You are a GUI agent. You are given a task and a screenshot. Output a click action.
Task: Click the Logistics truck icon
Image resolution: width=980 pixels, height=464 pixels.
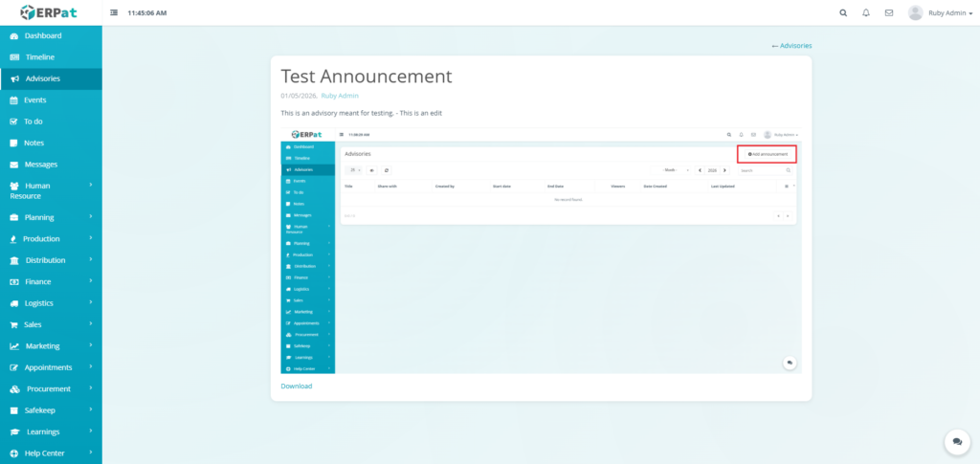coord(14,303)
